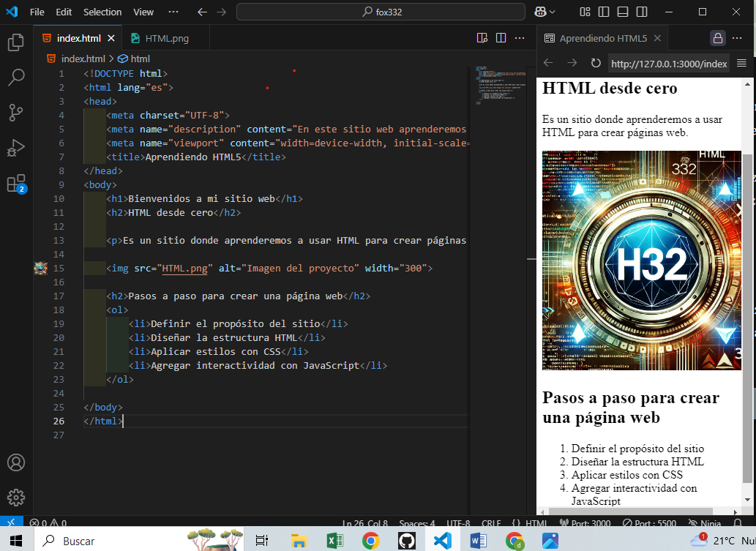756x551 pixels.
Task: Open the Run and Debug view
Action: (x=16, y=148)
